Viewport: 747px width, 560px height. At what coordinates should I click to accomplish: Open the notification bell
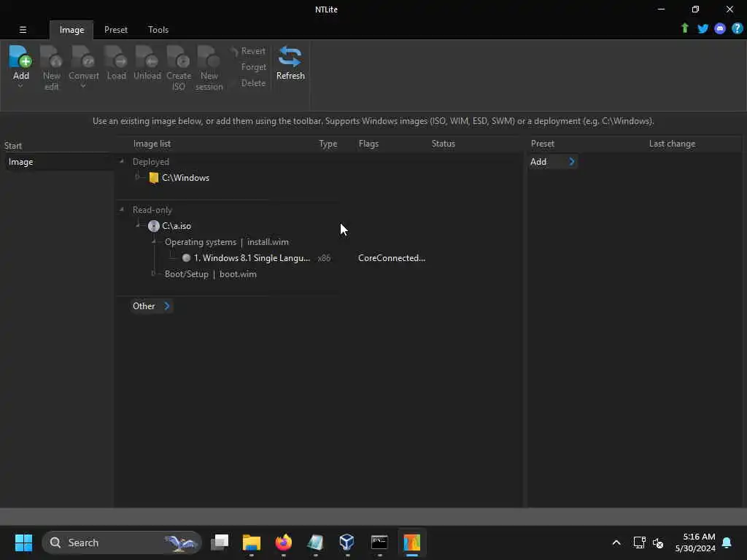(727, 542)
